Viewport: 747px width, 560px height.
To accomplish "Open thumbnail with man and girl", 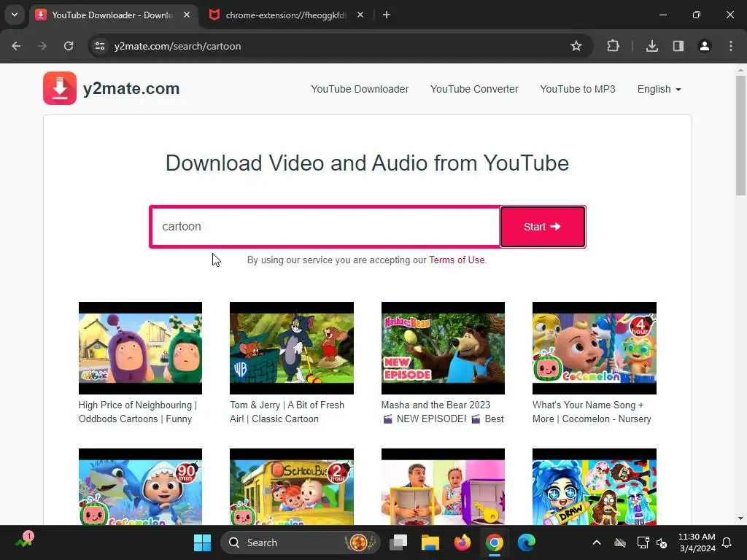I will coord(443,486).
